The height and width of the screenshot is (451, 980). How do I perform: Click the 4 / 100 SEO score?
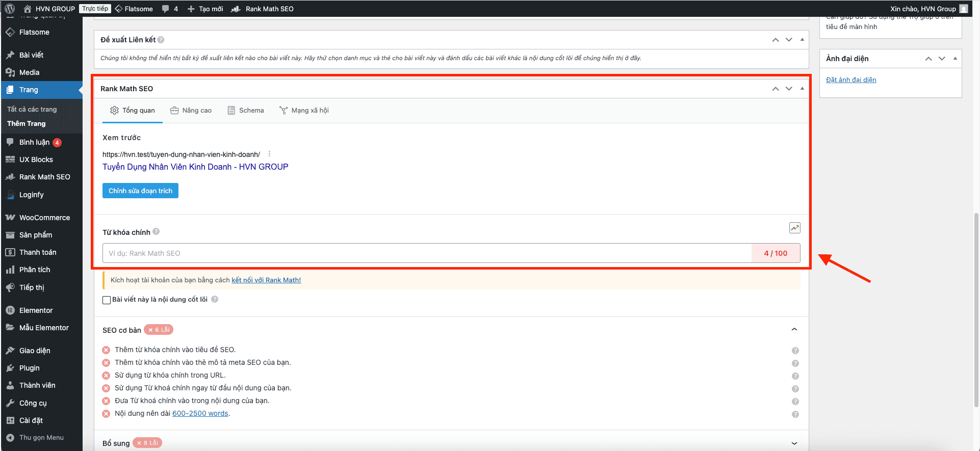pos(776,253)
